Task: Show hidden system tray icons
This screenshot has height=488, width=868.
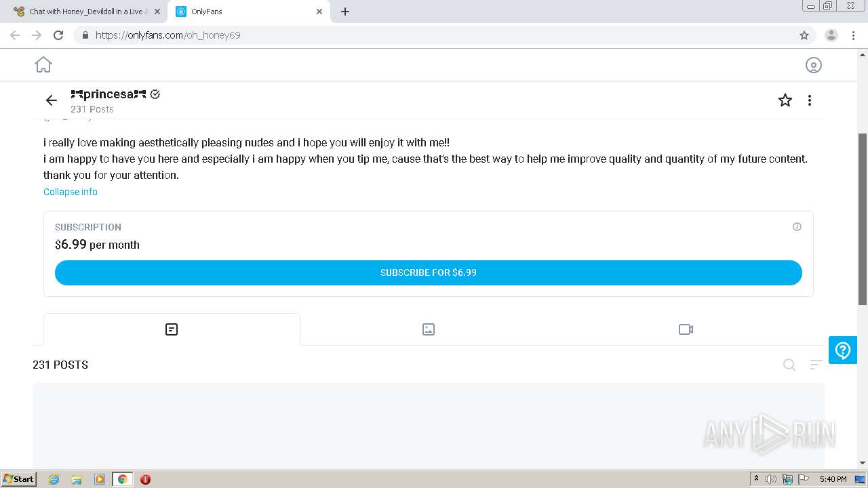Action: [756, 479]
